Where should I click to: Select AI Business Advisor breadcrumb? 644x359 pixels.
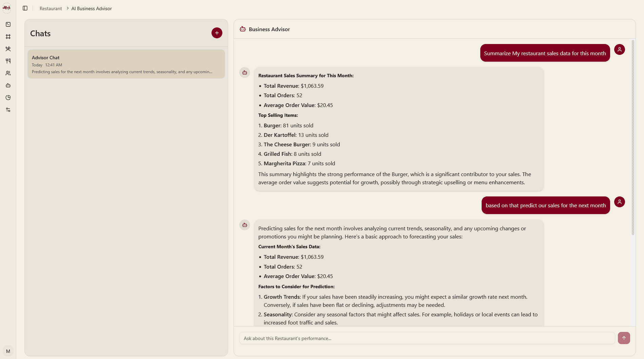(92, 8)
